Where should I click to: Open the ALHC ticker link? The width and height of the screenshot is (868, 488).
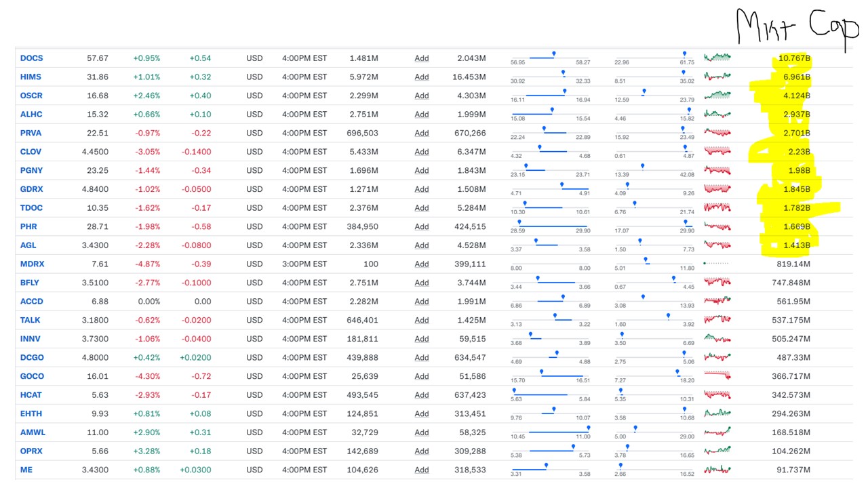31,115
